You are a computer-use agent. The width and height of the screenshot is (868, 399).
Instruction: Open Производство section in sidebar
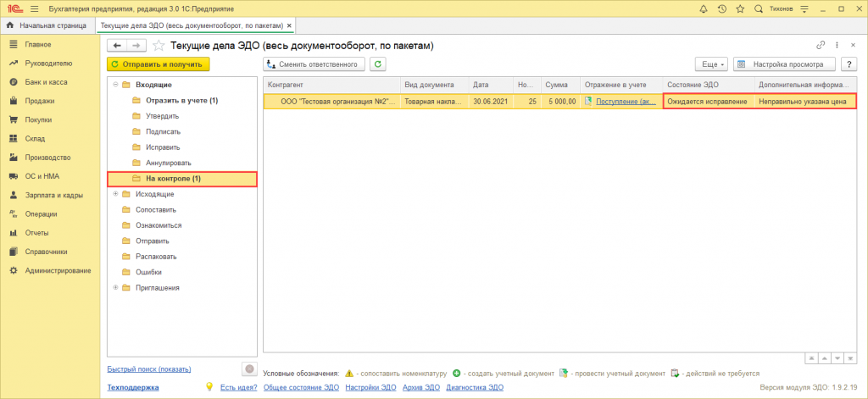tap(47, 158)
